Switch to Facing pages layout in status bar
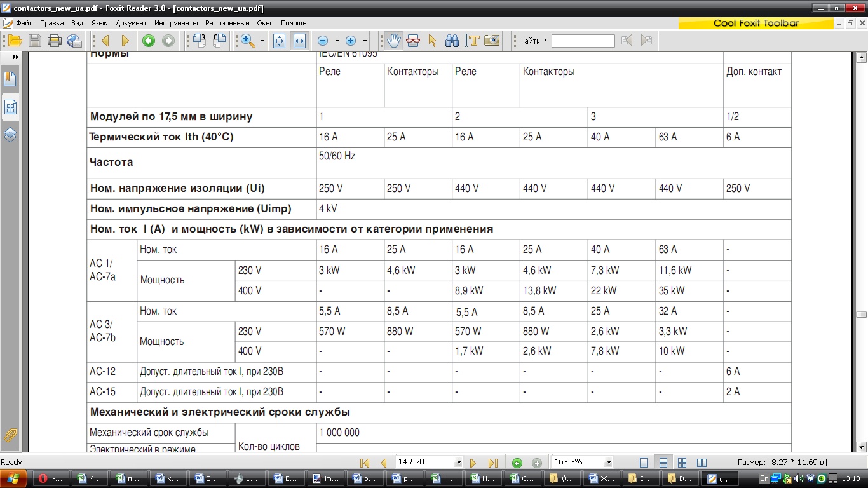Viewport: 868px width, 488px height. click(702, 463)
